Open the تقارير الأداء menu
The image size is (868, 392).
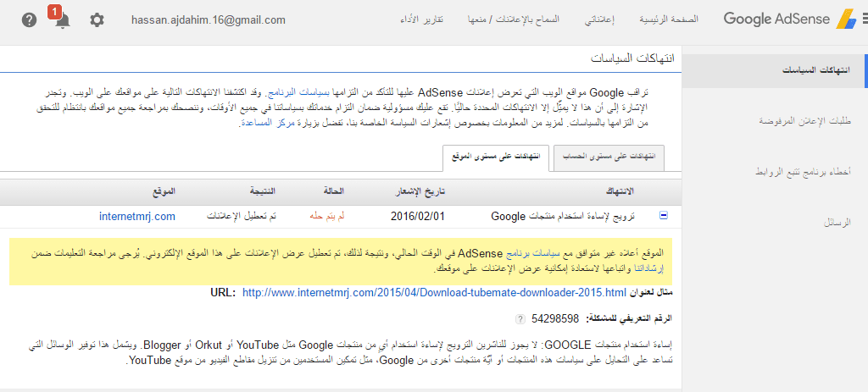click(422, 19)
